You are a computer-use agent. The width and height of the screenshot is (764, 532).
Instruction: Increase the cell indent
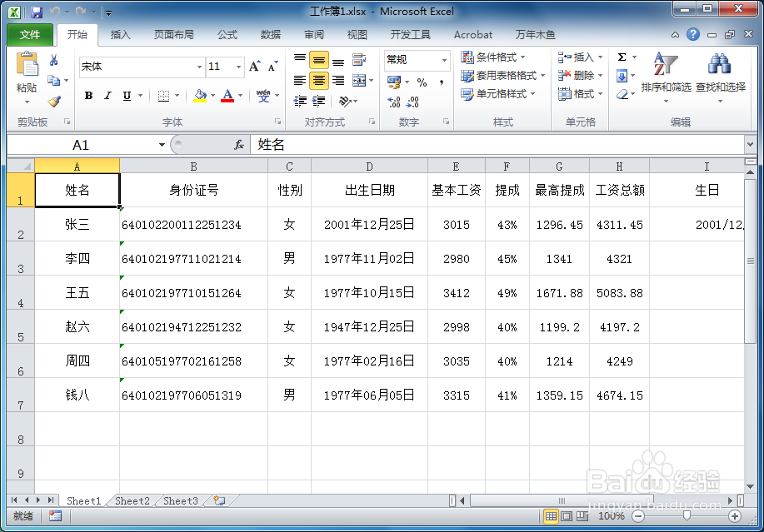(318, 102)
